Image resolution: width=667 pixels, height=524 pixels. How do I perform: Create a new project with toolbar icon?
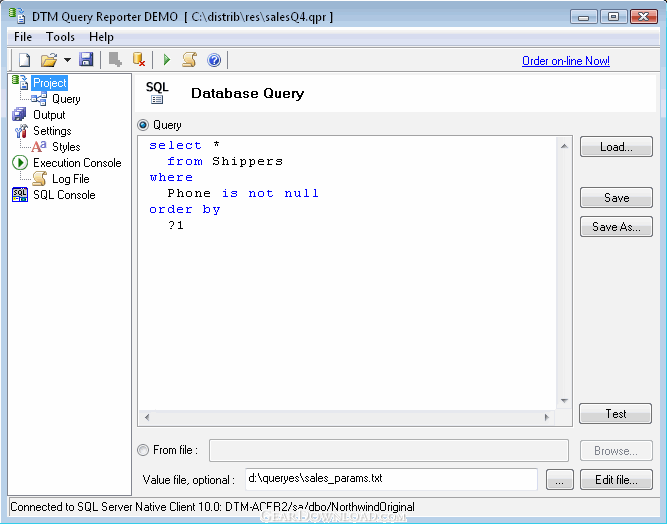tap(24, 60)
